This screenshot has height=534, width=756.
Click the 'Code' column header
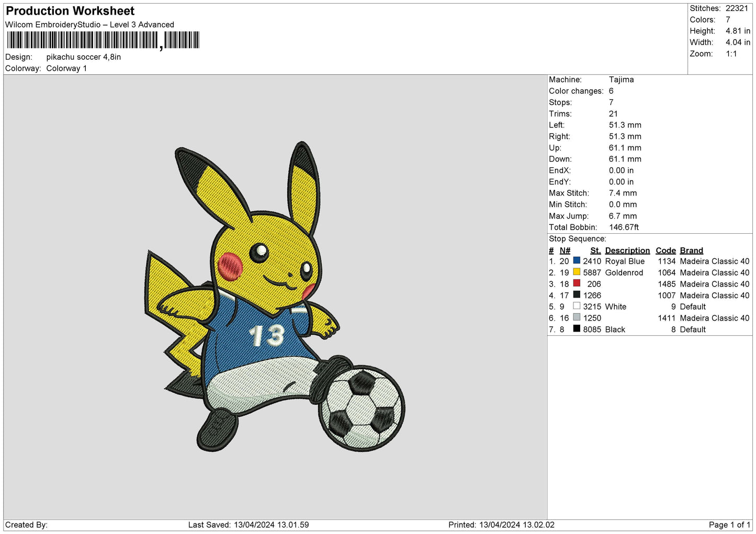click(x=665, y=251)
